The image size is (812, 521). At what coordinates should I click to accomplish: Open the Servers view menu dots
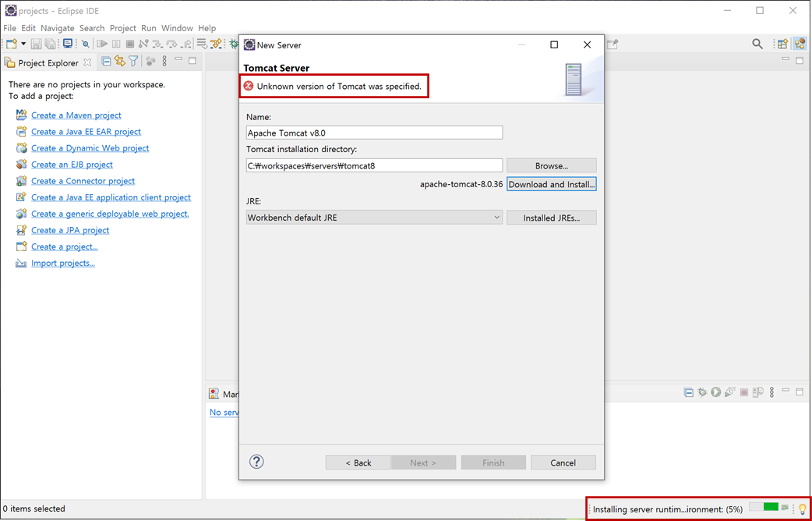[772, 392]
